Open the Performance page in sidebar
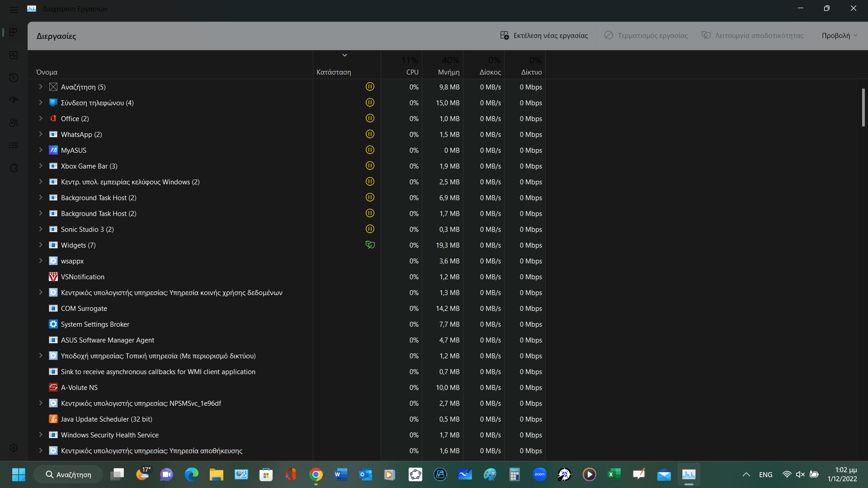 click(14, 55)
